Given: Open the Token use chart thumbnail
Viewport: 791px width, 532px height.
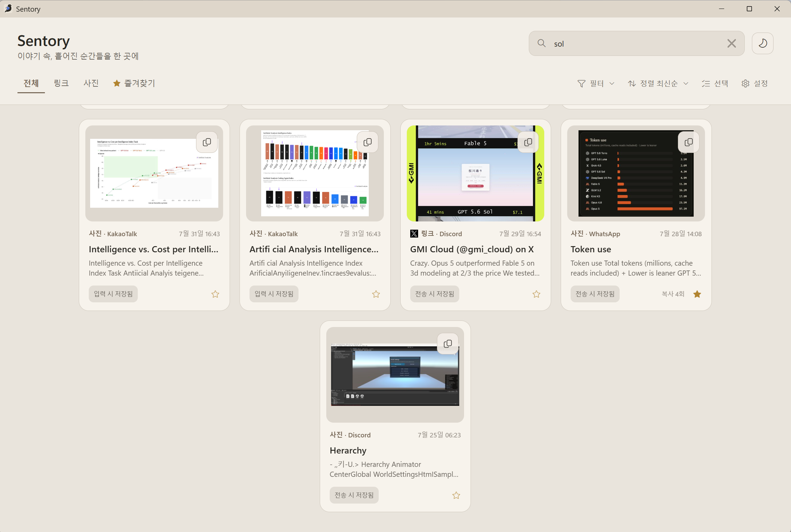Looking at the screenshot, I should (636, 173).
